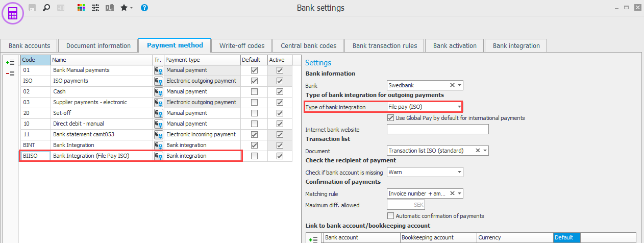This screenshot has height=243, width=644.
Task: Click the colorful grid icon in toolbar
Action: 81,8
